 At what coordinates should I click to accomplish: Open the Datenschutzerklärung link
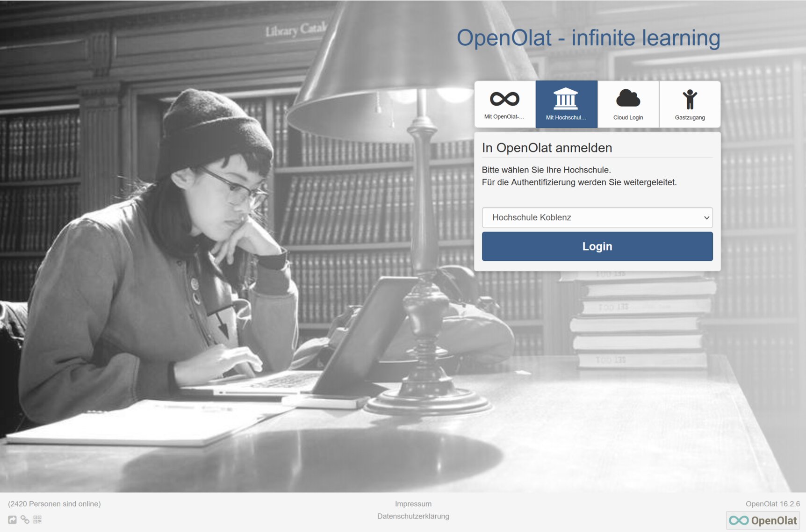(413, 516)
